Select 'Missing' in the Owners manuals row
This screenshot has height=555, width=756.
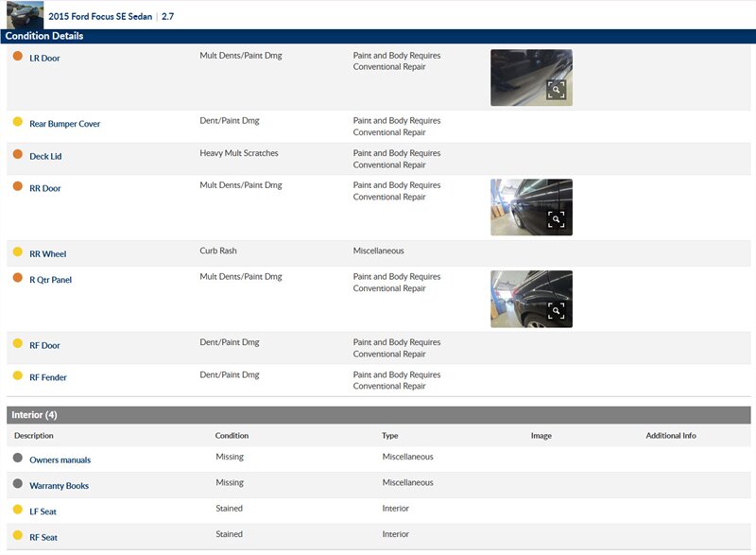click(x=230, y=457)
